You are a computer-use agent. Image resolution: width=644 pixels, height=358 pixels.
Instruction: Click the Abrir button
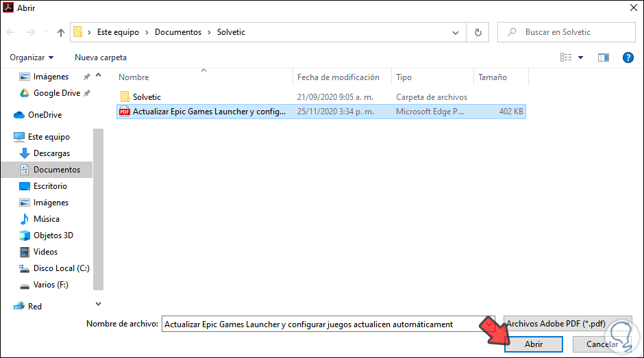click(x=534, y=344)
